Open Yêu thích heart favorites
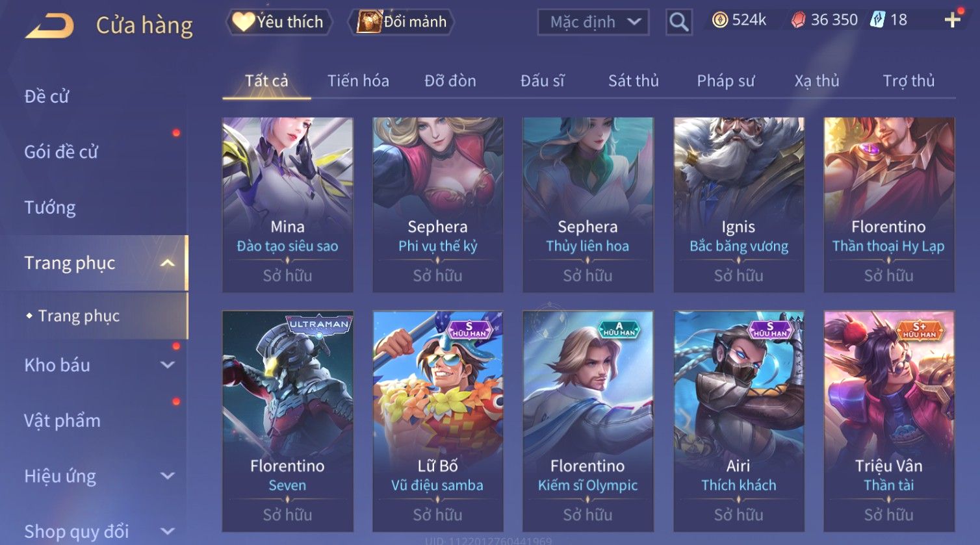Screen dimensions: 980x545 pyautogui.click(x=279, y=22)
